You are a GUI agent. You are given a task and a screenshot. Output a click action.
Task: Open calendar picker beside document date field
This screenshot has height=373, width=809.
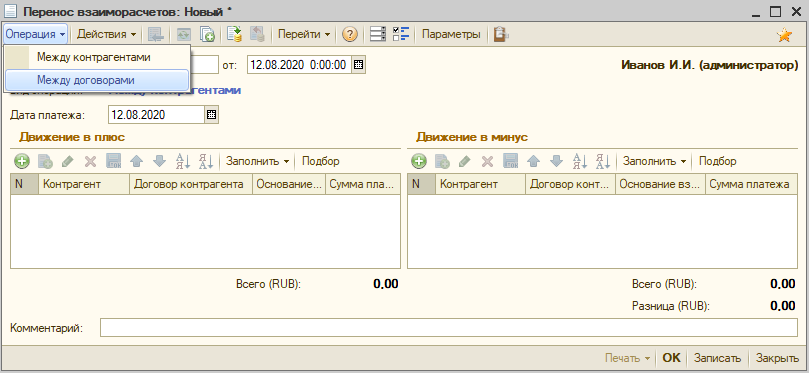[x=359, y=65]
